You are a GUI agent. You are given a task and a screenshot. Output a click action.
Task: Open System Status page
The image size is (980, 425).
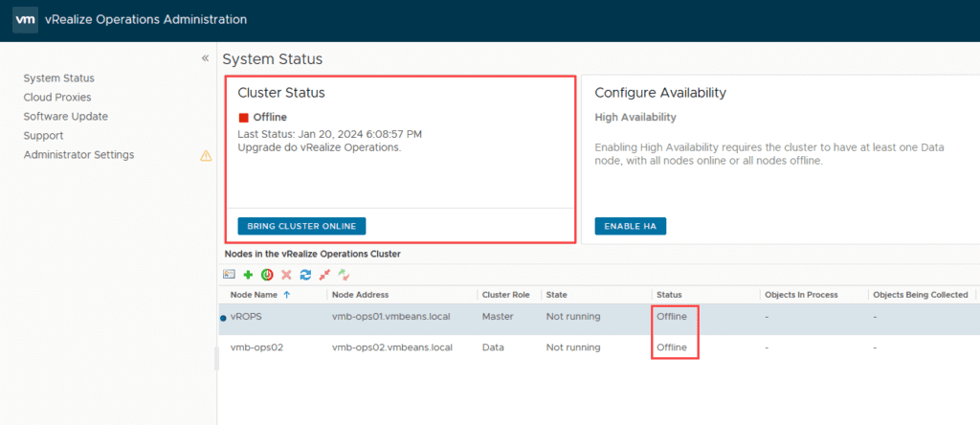pyautogui.click(x=58, y=78)
